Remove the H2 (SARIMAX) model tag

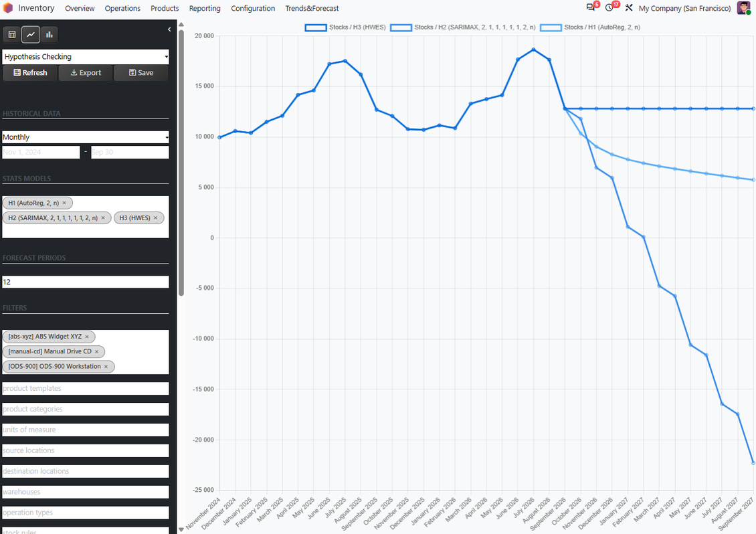[103, 218]
